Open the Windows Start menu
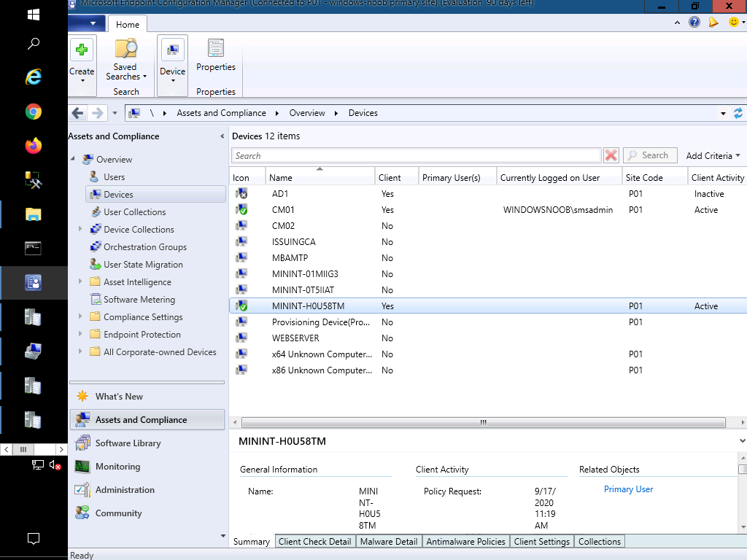 point(34,15)
